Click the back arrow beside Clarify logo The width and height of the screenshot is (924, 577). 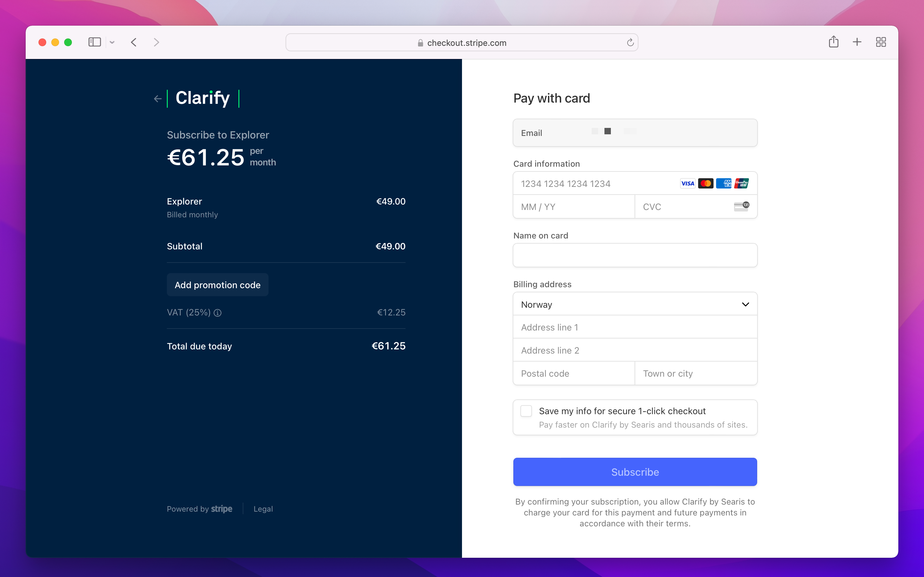pos(158,99)
